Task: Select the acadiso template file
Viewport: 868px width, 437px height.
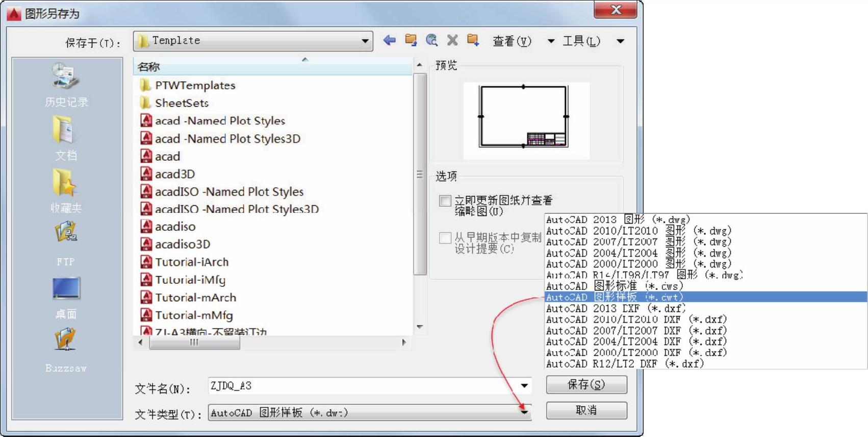Action: tap(168, 226)
